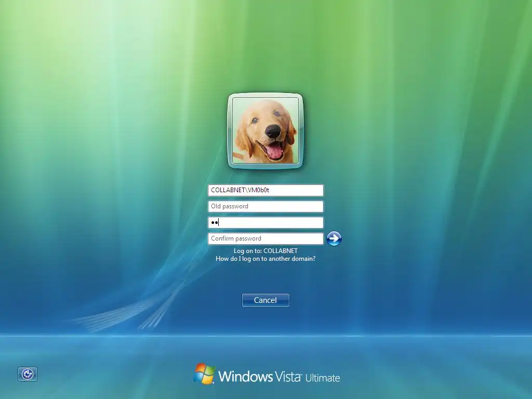Click the 'Log on to: COLLABNET' text
The height and width of the screenshot is (399, 532).
tap(265, 251)
